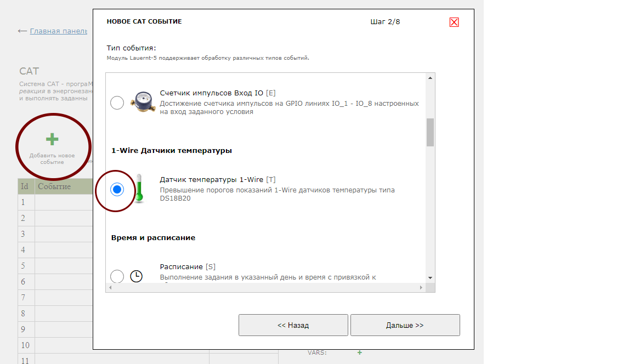Click the Датчик температуры 1-Wire [T] title
Screen dimensions: 634x364
[218, 179]
